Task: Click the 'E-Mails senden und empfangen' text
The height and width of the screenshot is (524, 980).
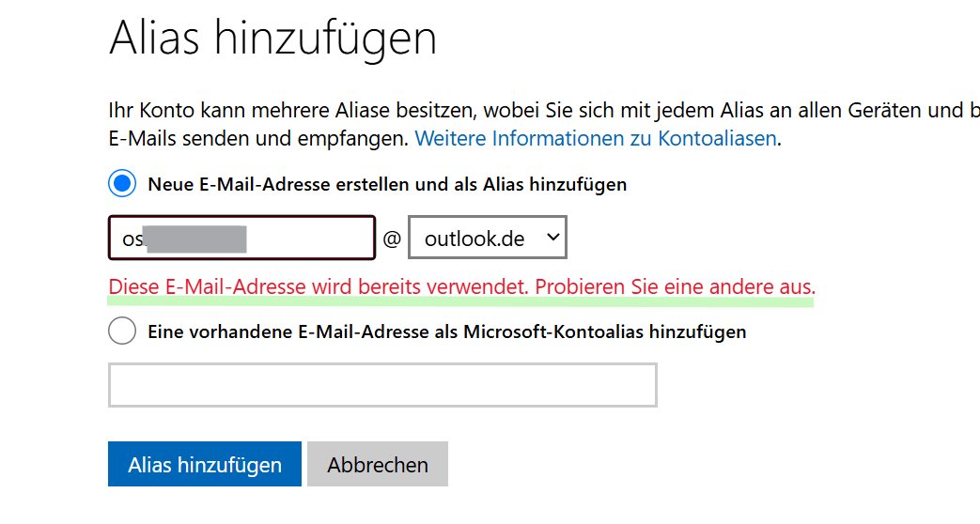Action: tap(258, 138)
